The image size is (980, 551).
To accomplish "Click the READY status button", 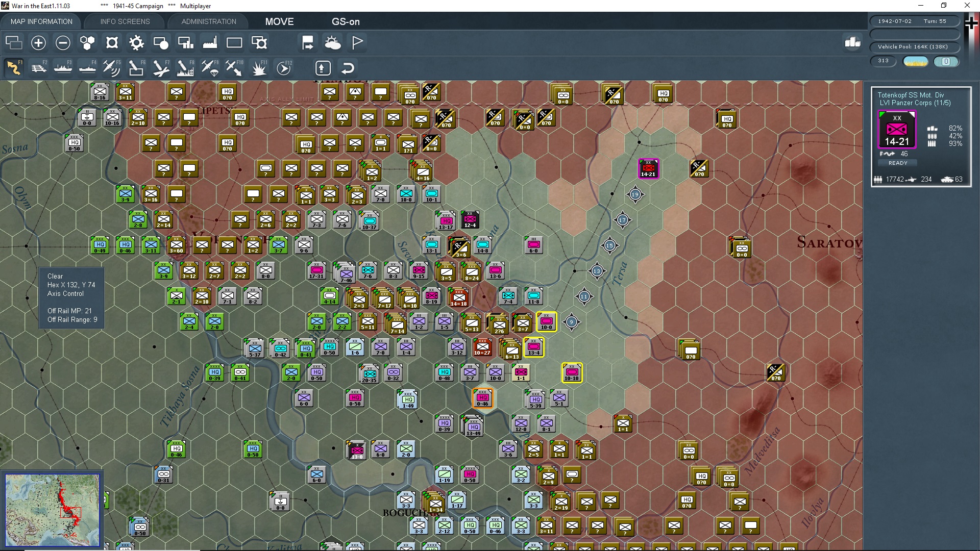I will (x=898, y=163).
